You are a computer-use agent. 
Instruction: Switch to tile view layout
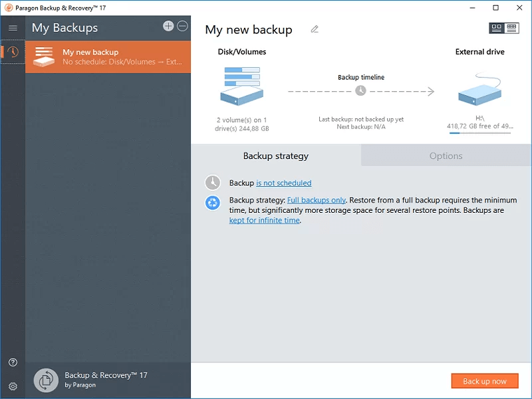coord(495,28)
